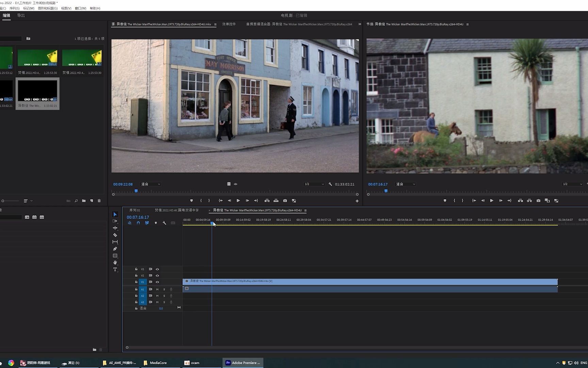Hide video track V2 output
The image size is (588, 368).
coord(157,276)
